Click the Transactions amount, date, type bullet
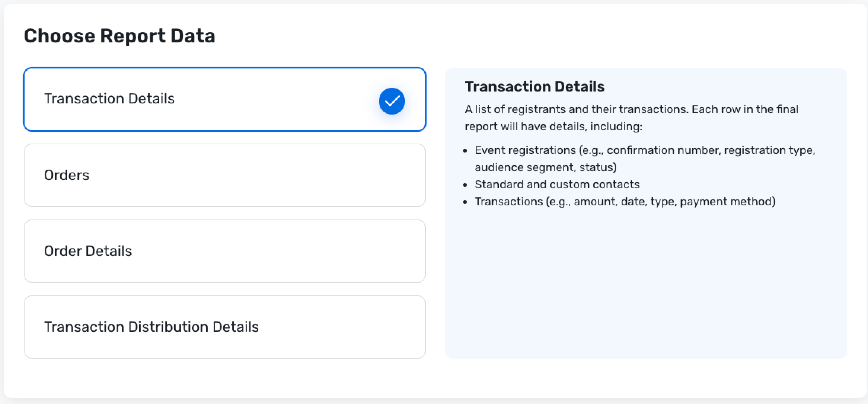Image resolution: width=868 pixels, height=404 pixels. [x=625, y=202]
